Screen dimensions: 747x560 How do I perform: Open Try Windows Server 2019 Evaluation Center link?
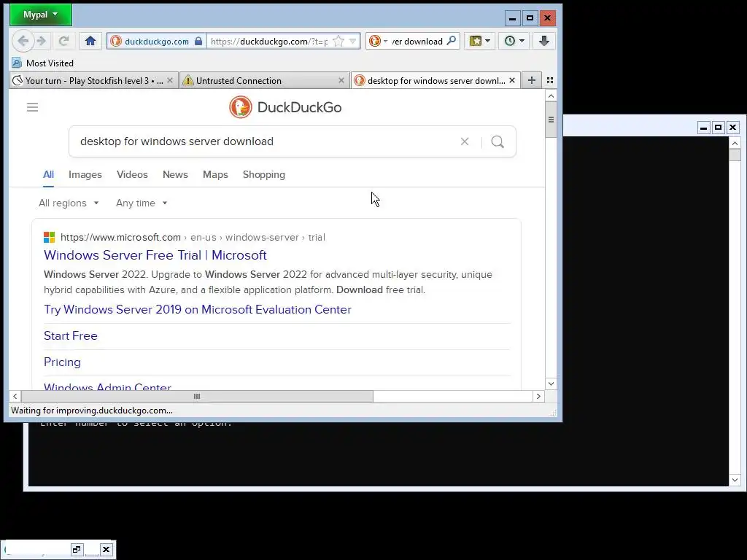point(198,309)
